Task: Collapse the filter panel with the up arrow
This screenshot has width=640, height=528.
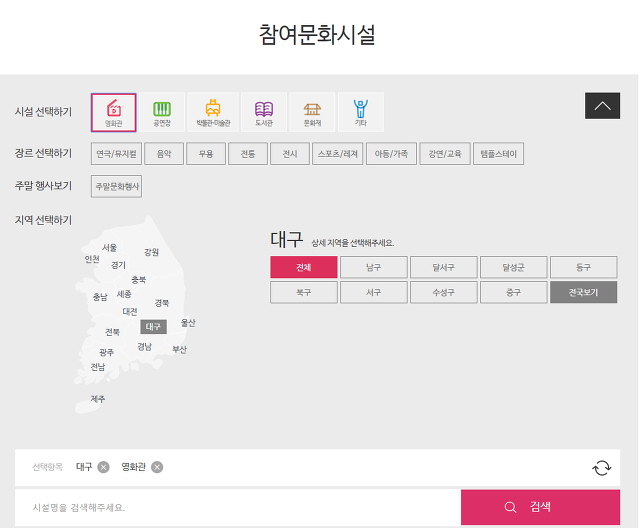Action: (x=602, y=106)
